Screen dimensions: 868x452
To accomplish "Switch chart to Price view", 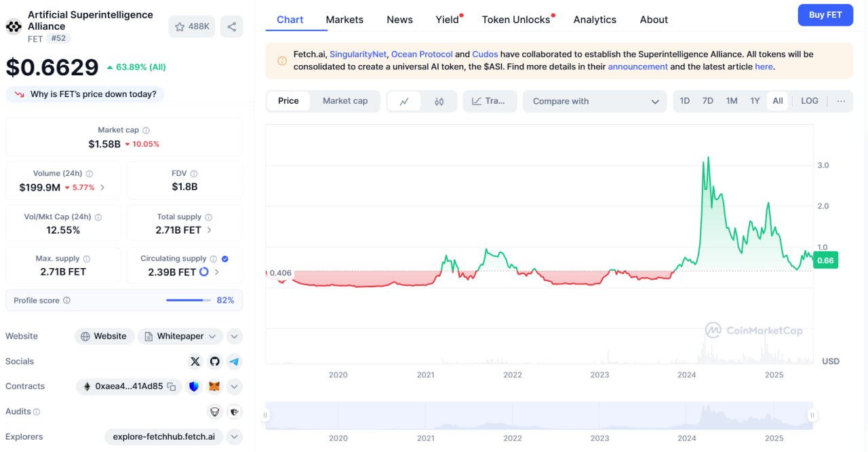I will (x=288, y=101).
